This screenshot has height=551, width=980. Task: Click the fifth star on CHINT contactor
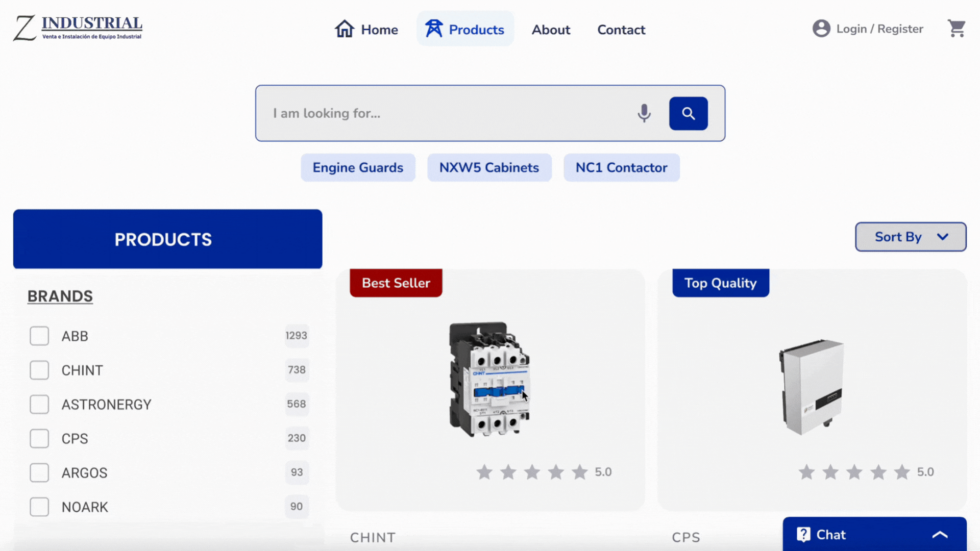click(579, 472)
